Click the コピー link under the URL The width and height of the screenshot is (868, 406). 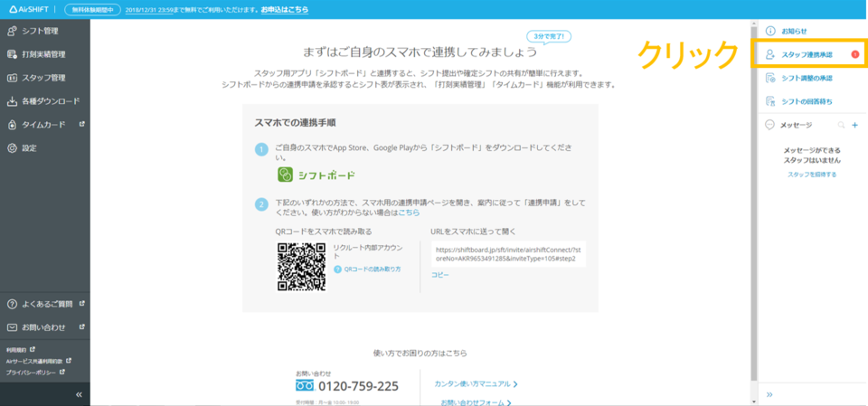point(439,274)
